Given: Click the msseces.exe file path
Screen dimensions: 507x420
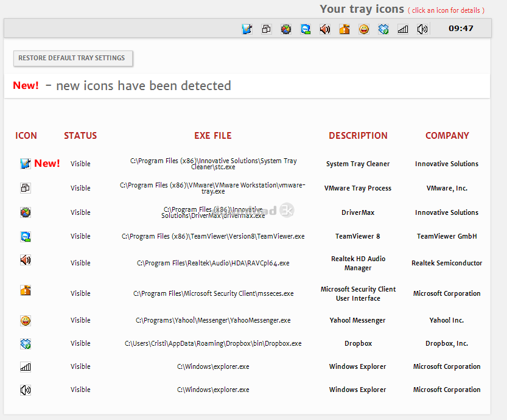Looking at the screenshot, I should tap(214, 293).
